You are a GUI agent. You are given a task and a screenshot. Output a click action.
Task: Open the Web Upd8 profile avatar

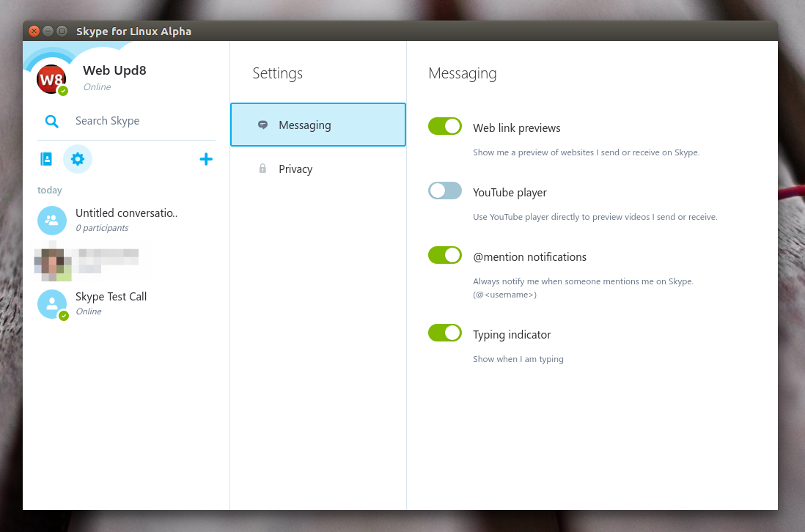(51, 80)
